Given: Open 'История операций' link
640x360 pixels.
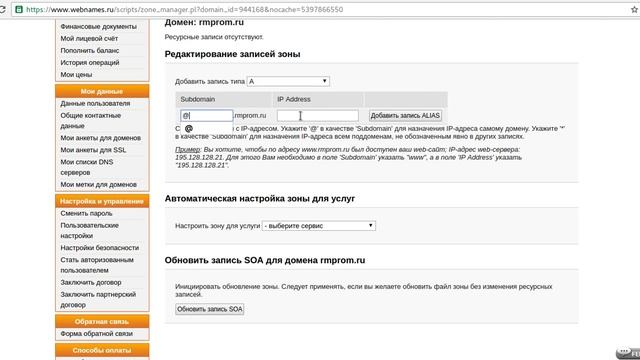Looking at the screenshot, I should pos(89,62).
